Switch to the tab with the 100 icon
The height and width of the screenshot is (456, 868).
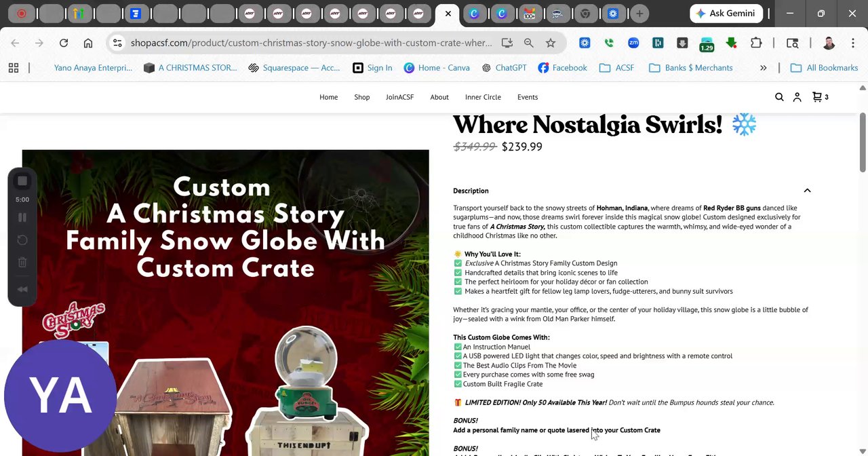(530, 14)
